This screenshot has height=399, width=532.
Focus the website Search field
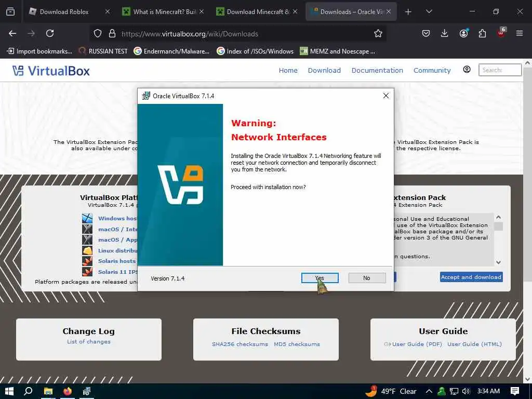(500, 70)
